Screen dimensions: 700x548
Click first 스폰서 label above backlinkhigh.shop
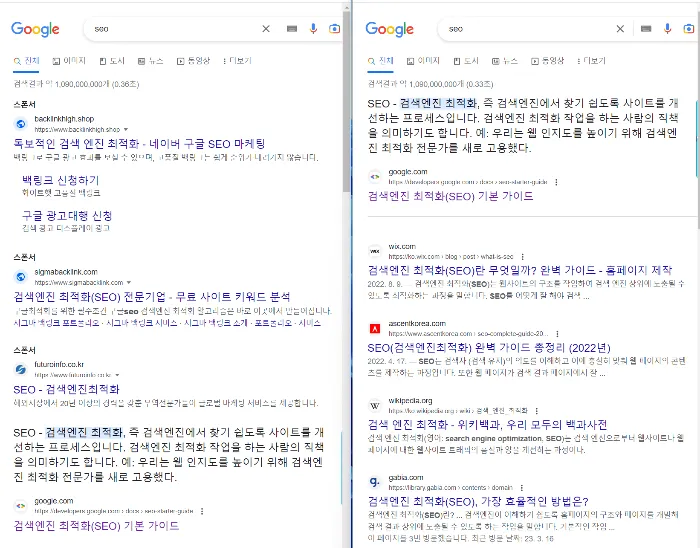pos(25,104)
